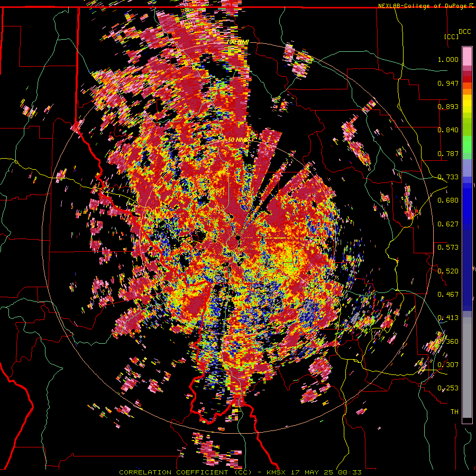This screenshot has height=476, width=476.
Task: Pick the yellow band of the color scale
Action: tap(467, 103)
